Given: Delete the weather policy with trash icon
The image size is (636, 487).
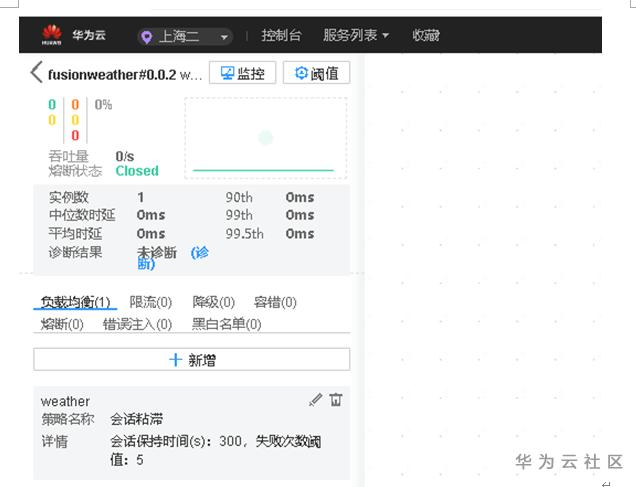Looking at the screenshot, I should pos(336,400).
